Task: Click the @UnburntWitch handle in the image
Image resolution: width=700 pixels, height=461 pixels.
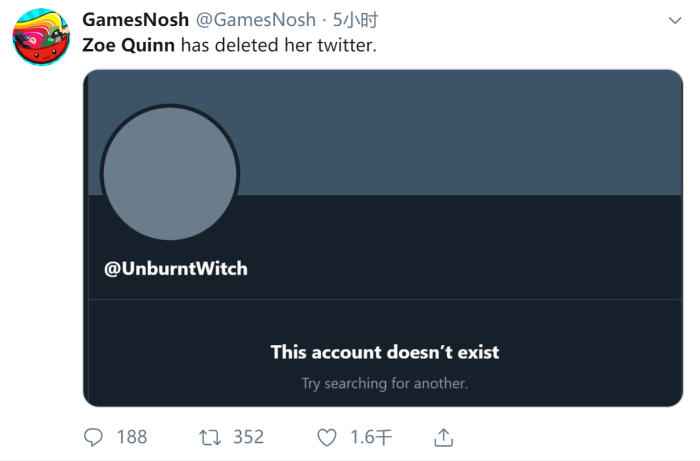Action: (176, 269)
